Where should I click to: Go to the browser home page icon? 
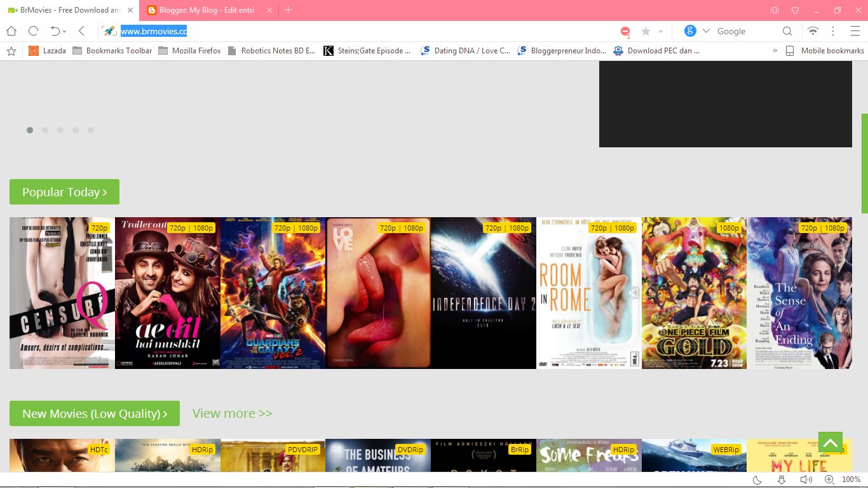pyautogui.click(x=11, y=31)
